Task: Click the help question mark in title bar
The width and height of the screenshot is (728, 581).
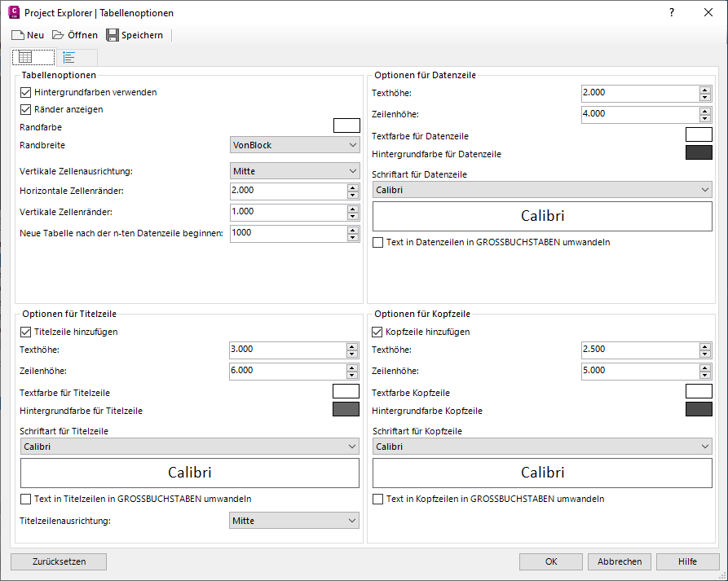Action: [672, 13]
